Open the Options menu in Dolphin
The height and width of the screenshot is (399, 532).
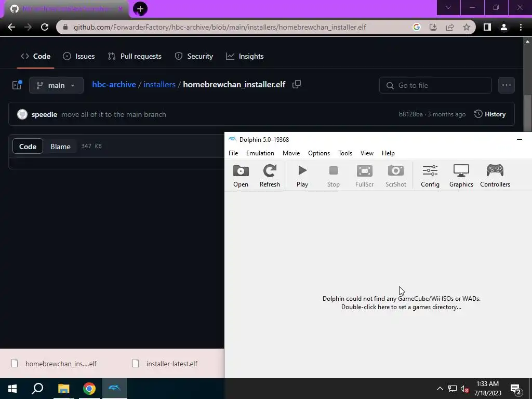(319, 153)
